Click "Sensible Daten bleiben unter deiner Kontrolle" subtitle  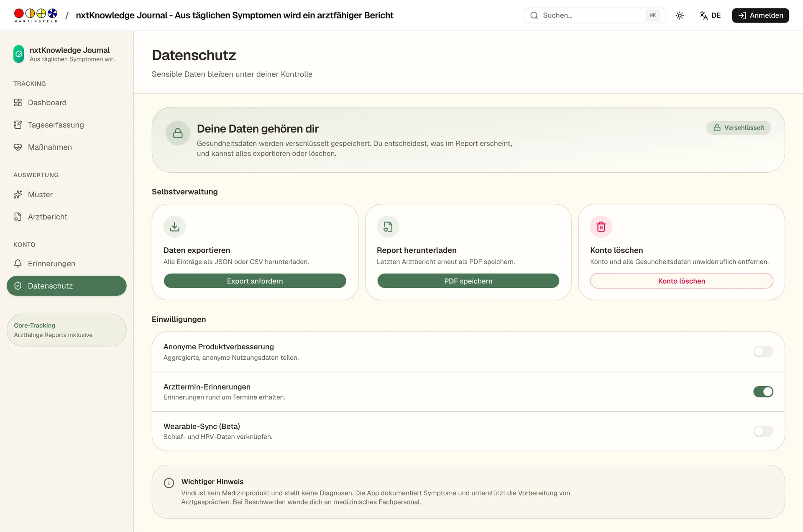pyautogui.click(x=232, y=74)
